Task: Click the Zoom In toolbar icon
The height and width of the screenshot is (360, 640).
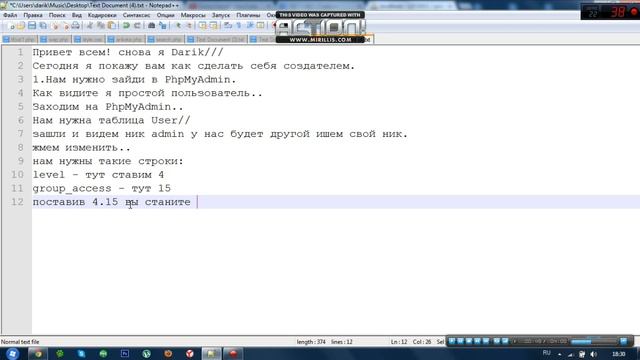Action: pyautogui.click(x=178, y=26)
